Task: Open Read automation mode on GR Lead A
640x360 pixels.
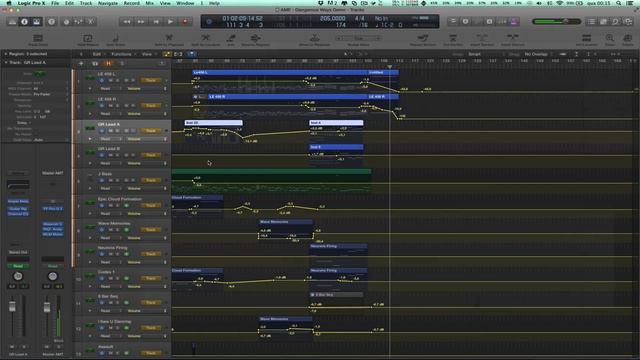Action: coord(109,139)
